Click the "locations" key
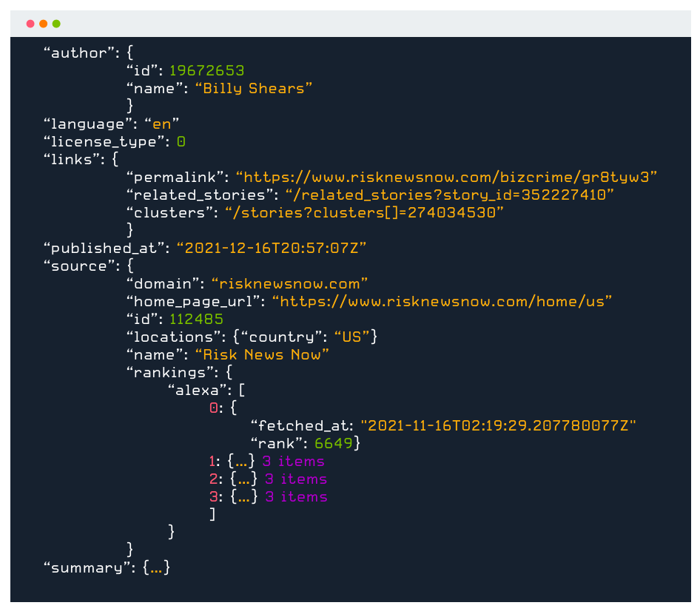Viewport: 700px width, 611px height. click(x=175, y=337)
